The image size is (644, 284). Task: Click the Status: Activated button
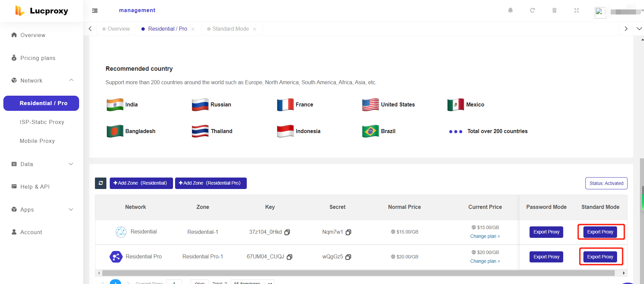coord(606,183)
